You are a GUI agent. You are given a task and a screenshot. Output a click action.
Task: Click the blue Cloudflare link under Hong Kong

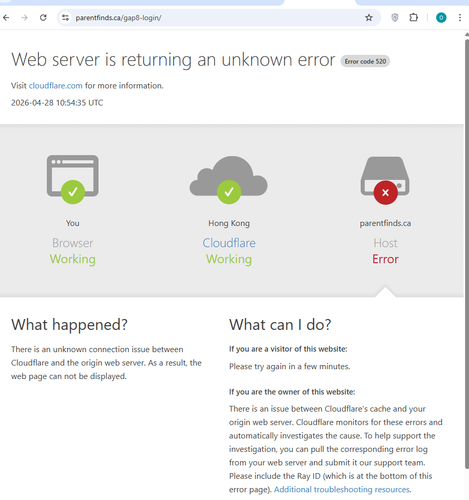tap(229, 243)
